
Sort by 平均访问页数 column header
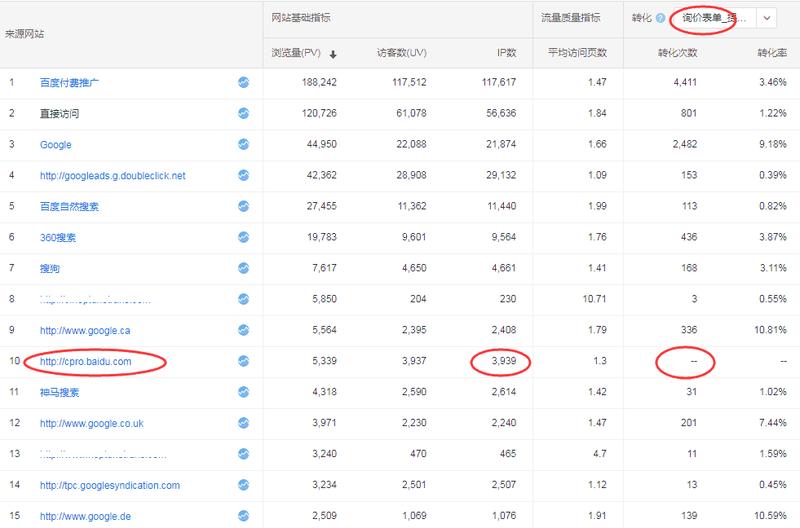577,53
